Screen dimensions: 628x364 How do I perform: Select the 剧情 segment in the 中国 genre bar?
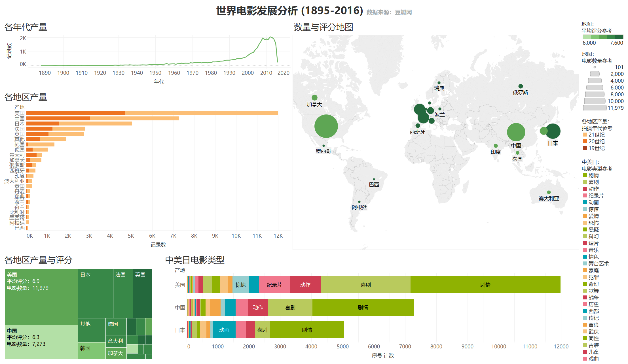point(363,307)
